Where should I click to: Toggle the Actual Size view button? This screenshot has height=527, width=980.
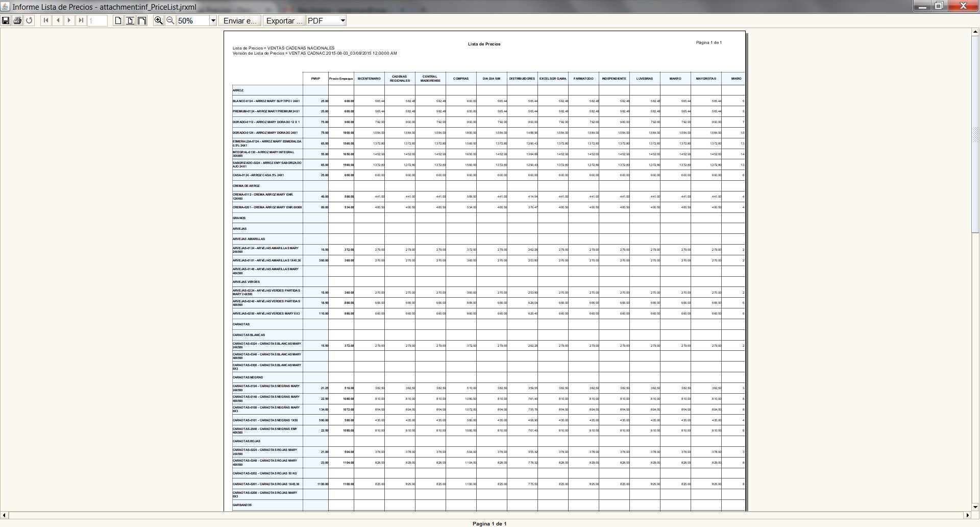[x=118, y=20]
